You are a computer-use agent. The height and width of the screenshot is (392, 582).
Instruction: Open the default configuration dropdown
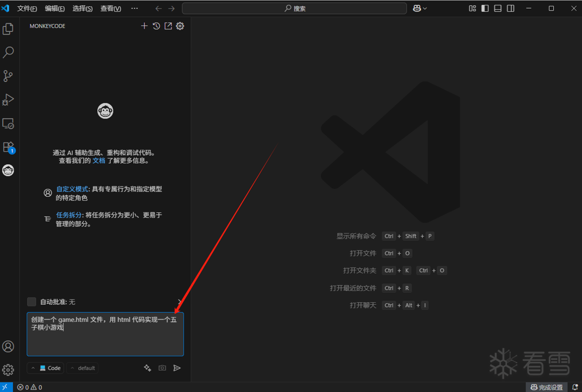click(83, 368)
